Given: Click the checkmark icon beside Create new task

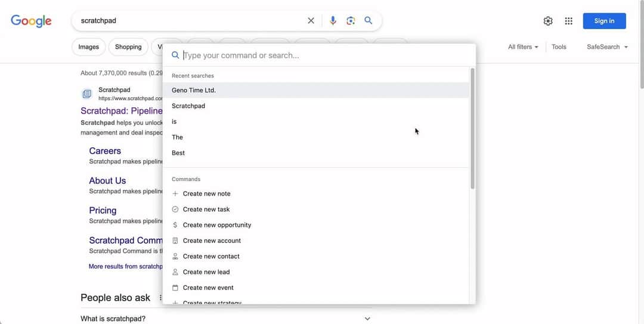Looking at the screenshot, I should coord(175,209).
